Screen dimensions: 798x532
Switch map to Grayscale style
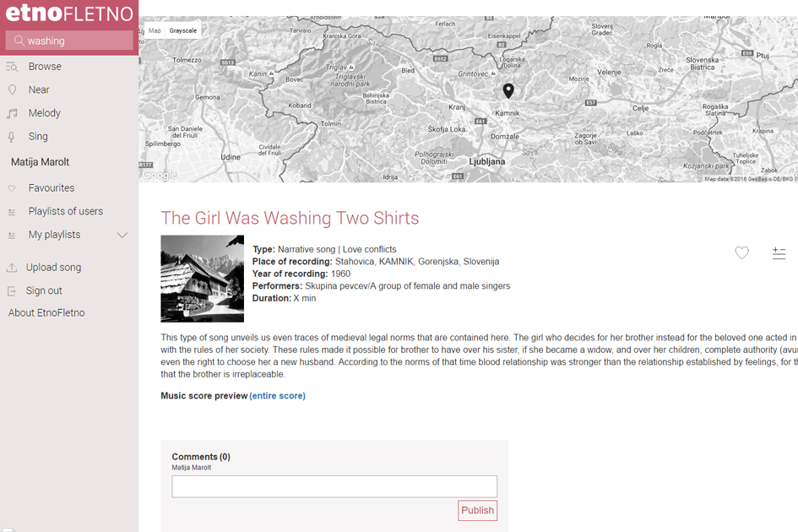point(182,30)
